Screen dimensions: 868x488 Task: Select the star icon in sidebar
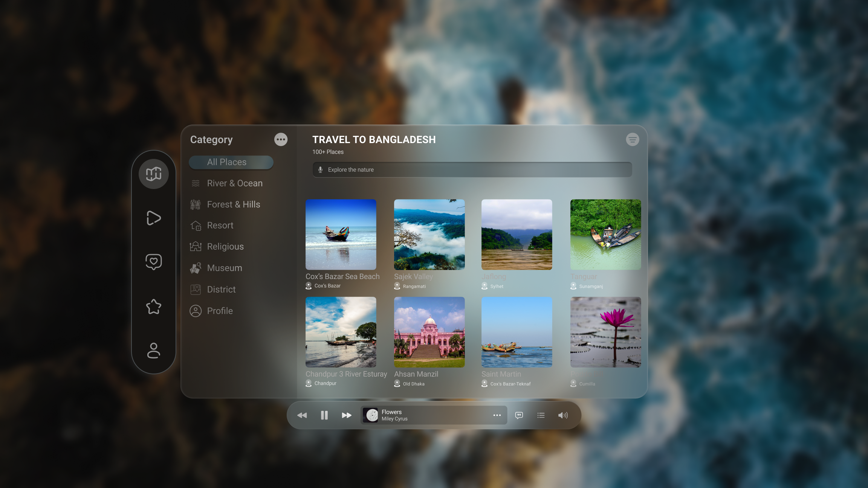pos(153,307)
